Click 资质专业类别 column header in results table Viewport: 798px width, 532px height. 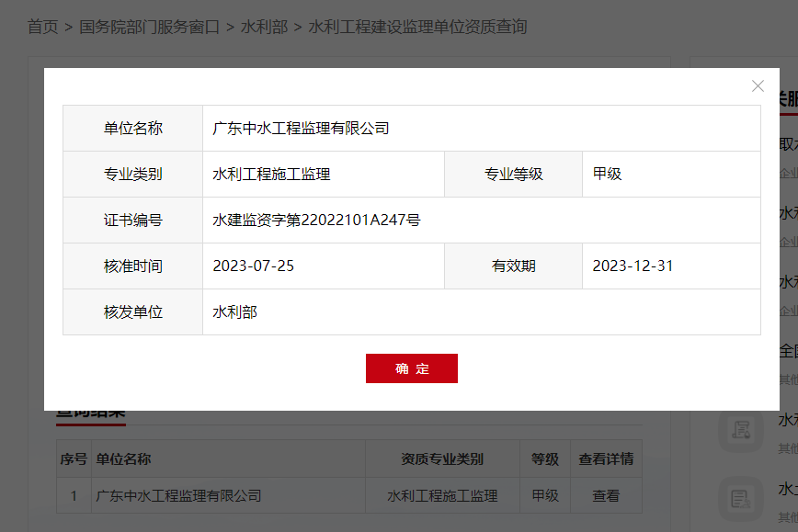[x=442, y=459]
